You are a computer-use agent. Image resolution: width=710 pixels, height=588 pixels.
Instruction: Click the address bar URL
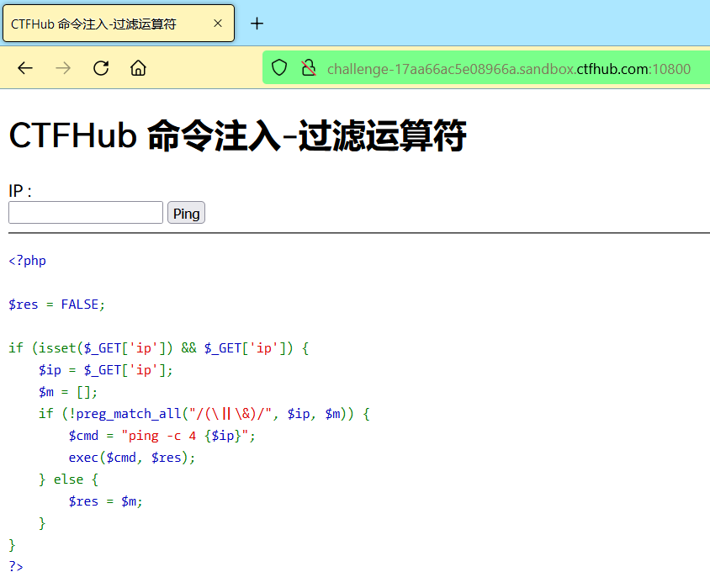click(508, 69)
